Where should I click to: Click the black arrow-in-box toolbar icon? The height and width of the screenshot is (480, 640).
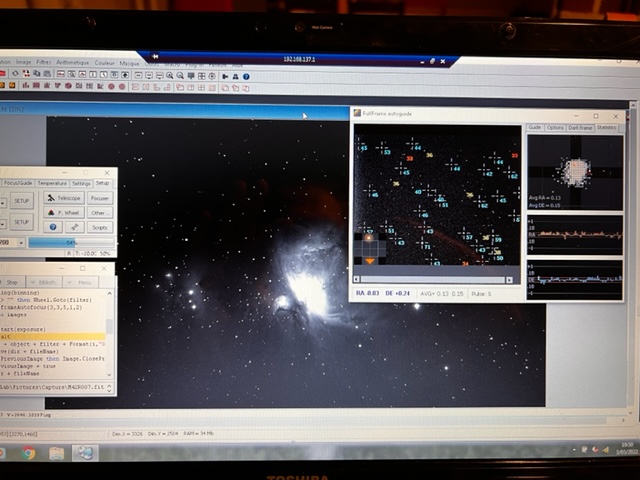pyautogui.click(x=125, y=75)
